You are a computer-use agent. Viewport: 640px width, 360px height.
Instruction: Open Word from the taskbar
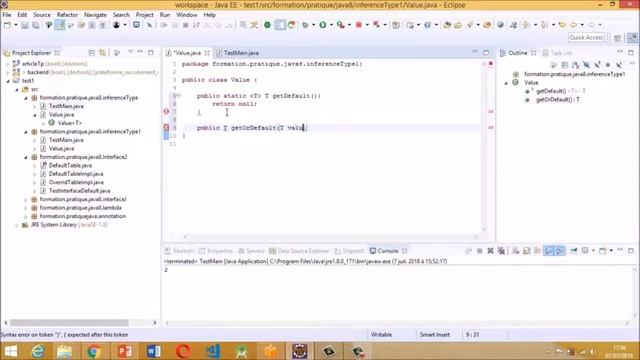[153, 351]
